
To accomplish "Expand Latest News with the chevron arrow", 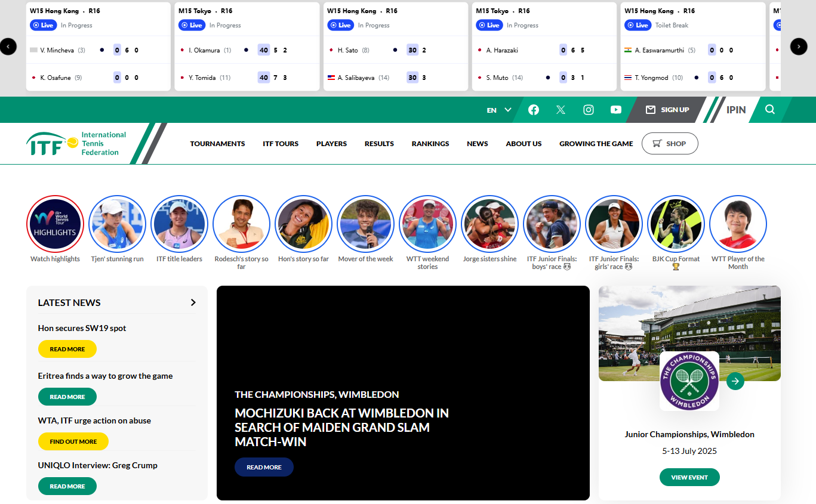I will coord(193,302).
